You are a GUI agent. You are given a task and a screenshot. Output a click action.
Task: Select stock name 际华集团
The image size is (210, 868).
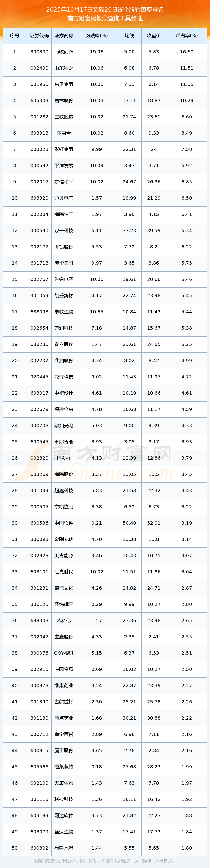64,263
